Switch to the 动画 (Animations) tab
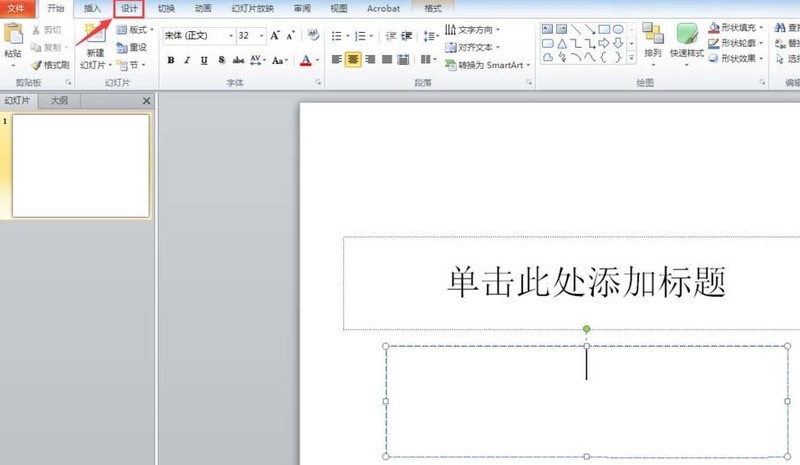Viewport: 800px width, 465px height. [x=203, y=9]
